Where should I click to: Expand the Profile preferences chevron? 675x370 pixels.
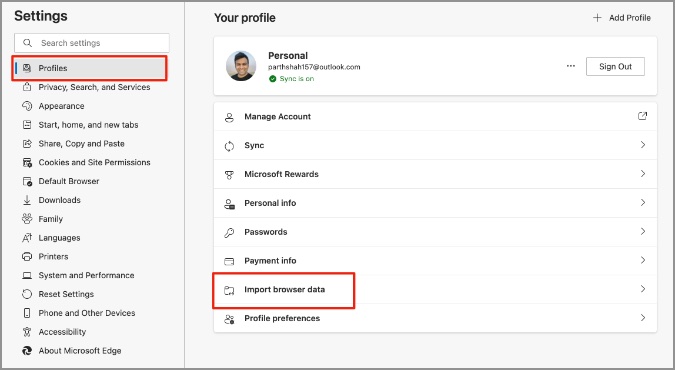click(x=643, y=318)
